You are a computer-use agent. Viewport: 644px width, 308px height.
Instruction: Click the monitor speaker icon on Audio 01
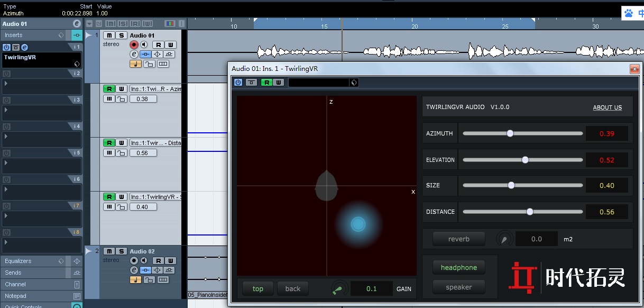[143, 45]
